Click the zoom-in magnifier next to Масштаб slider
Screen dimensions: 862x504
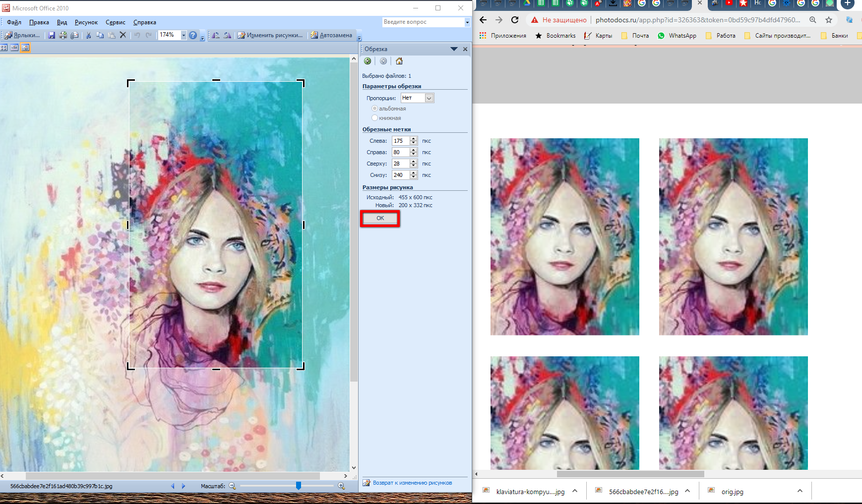pos(341,486)
